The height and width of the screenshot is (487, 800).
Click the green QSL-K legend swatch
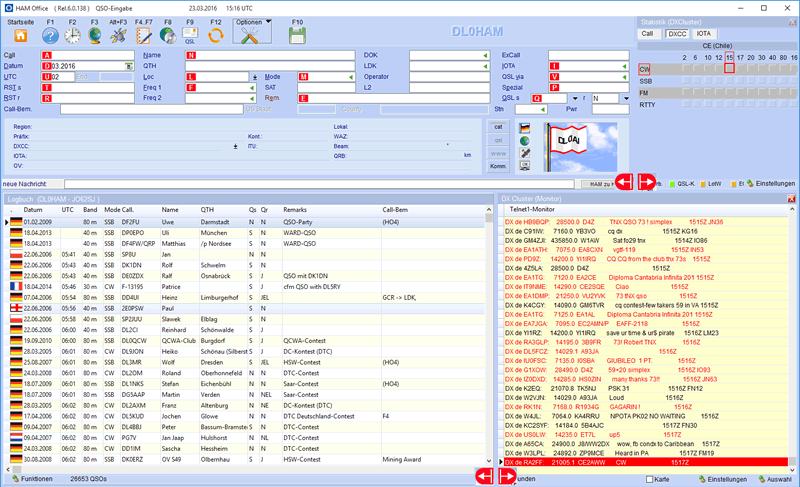click(x=672, y=184)
